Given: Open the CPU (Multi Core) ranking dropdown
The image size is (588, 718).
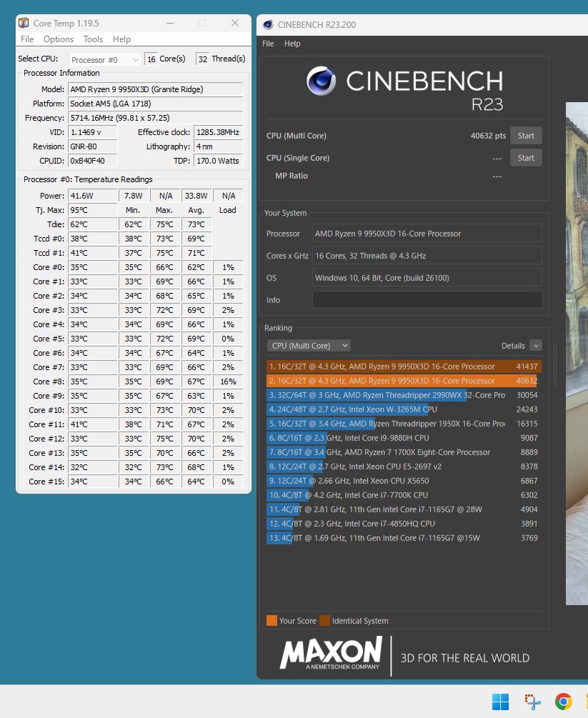Looking at the screenshot, I should [309, 346].
